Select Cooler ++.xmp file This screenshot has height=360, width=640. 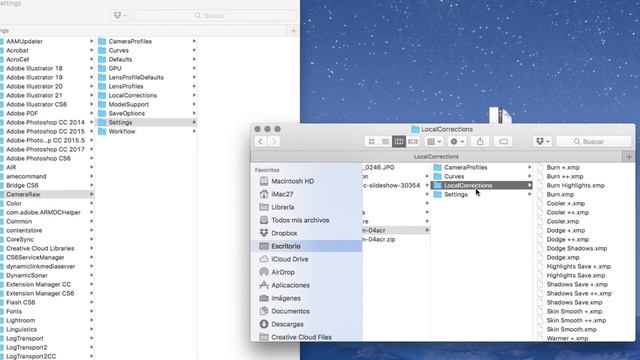click(x=567, y=212)
